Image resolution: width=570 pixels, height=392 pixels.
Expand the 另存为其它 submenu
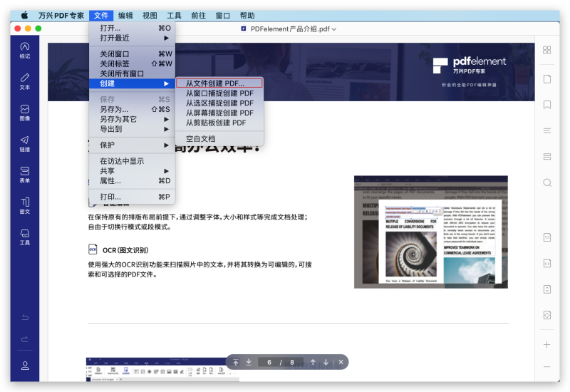click(132, 119)
